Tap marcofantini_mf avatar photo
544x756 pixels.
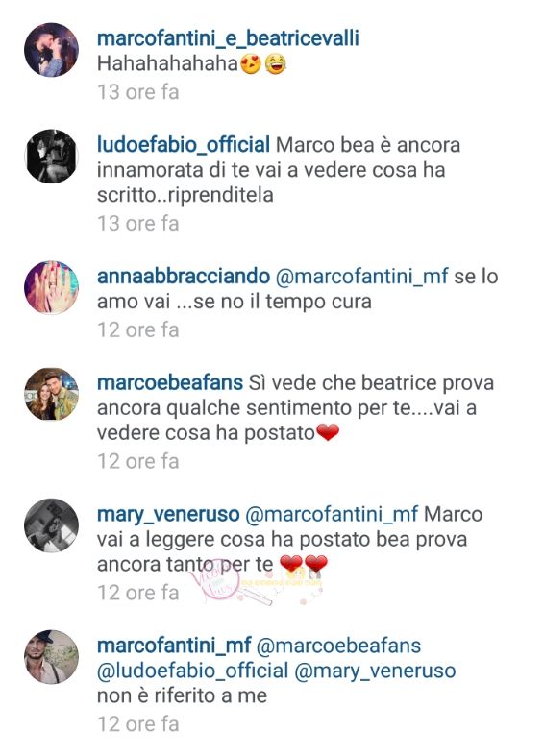(x=51, y=657)
